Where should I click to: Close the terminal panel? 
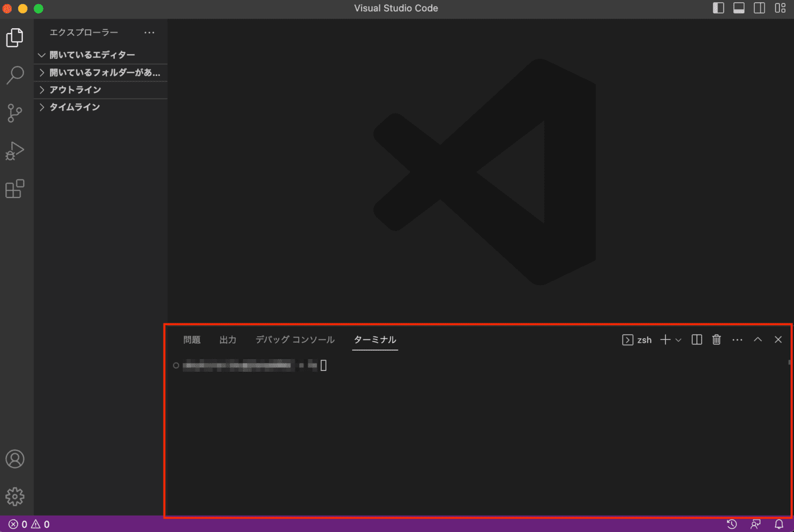[778, 340]
